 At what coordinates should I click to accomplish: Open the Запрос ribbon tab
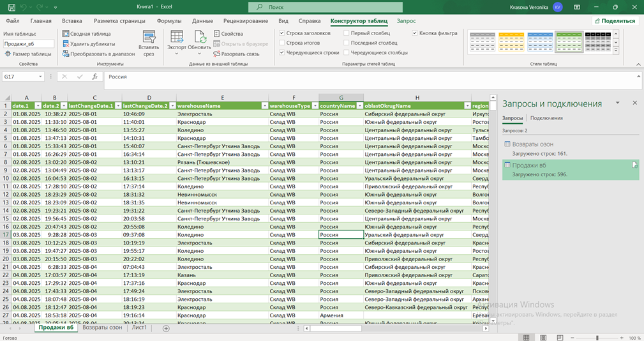pyautogui.click(x=406, y=21)
